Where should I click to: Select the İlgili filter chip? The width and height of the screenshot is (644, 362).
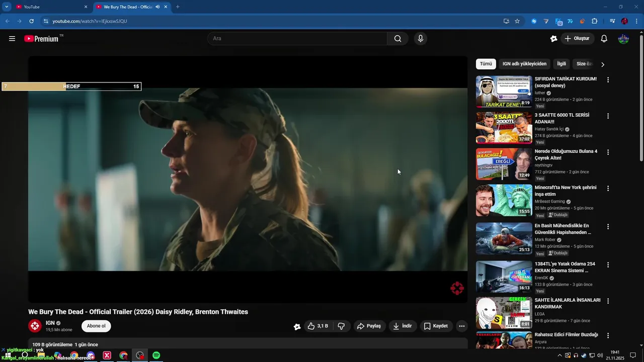(x=561, y=64)
